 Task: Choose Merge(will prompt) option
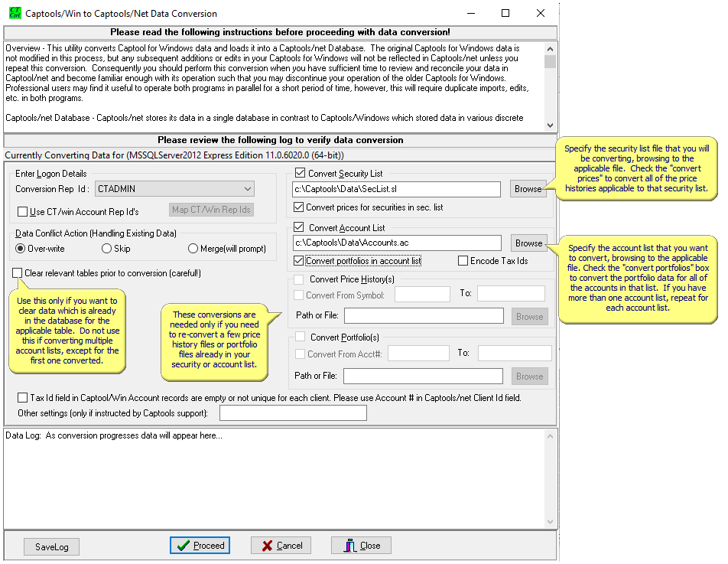pos(193,249)
